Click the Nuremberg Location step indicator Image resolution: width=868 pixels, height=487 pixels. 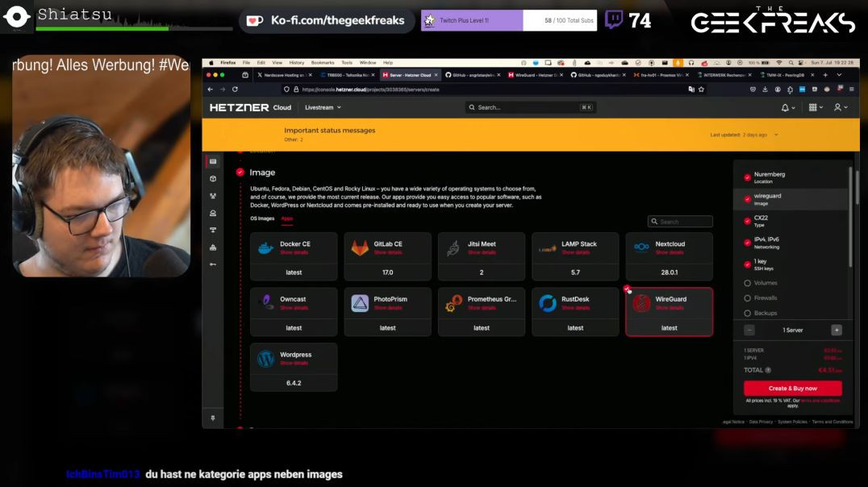coord(747,177)
